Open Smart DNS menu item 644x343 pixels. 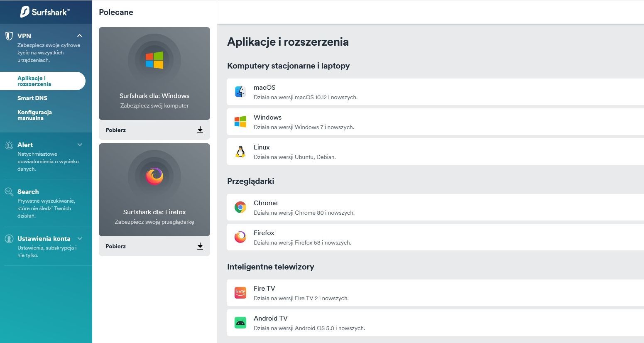32,98
